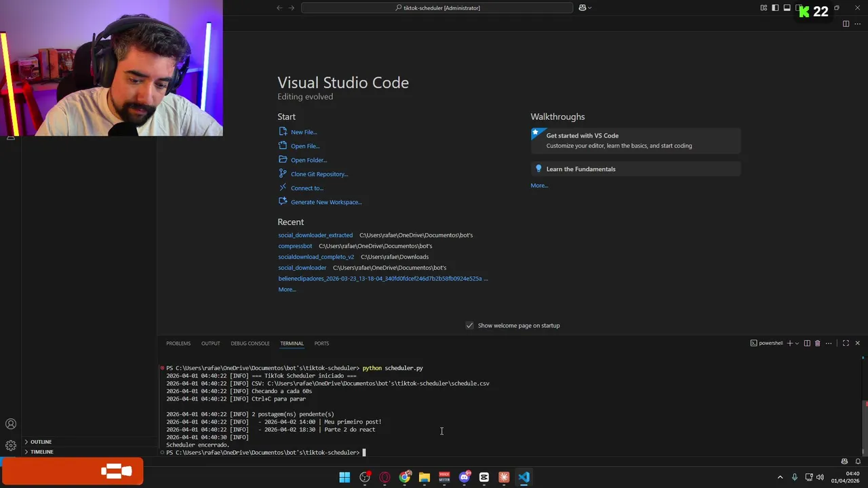Kill terminal with the trash icon
The image size is (868, 488).
[x=817, y=343]
